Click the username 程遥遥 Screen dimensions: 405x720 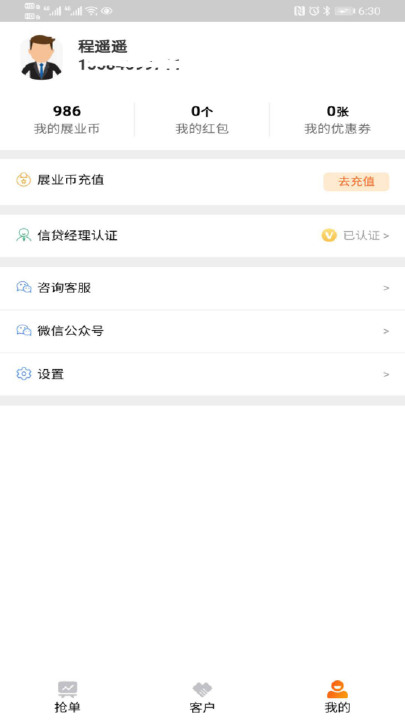(102, 46)
